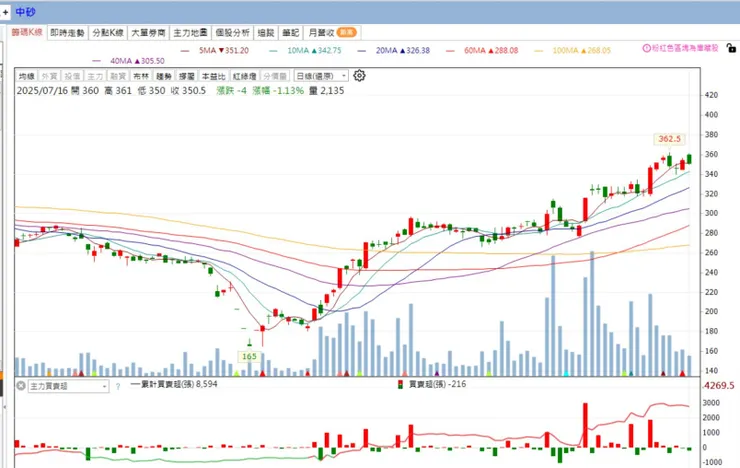
Task: Toggle 趨勢 overlay button
Action: pyautogui.click(x=164, y=76)
